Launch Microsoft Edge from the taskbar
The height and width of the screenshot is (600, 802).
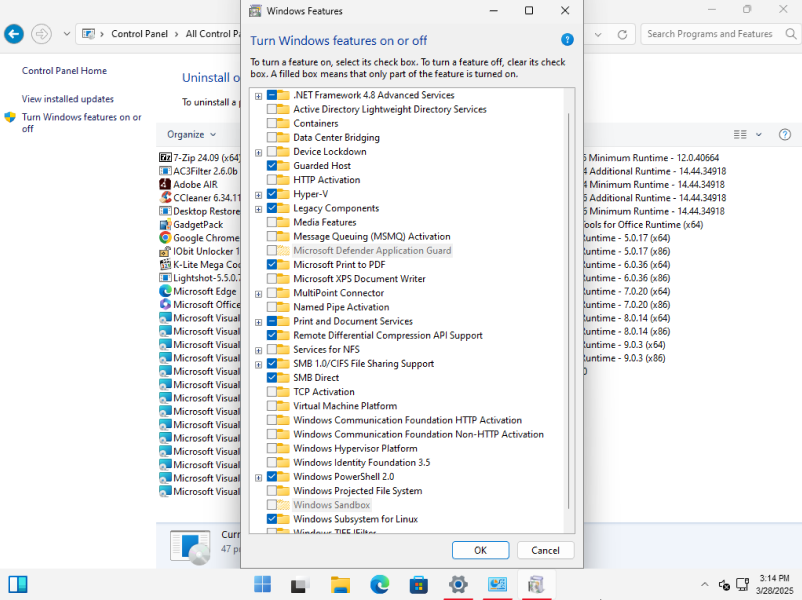coord(380,584)
